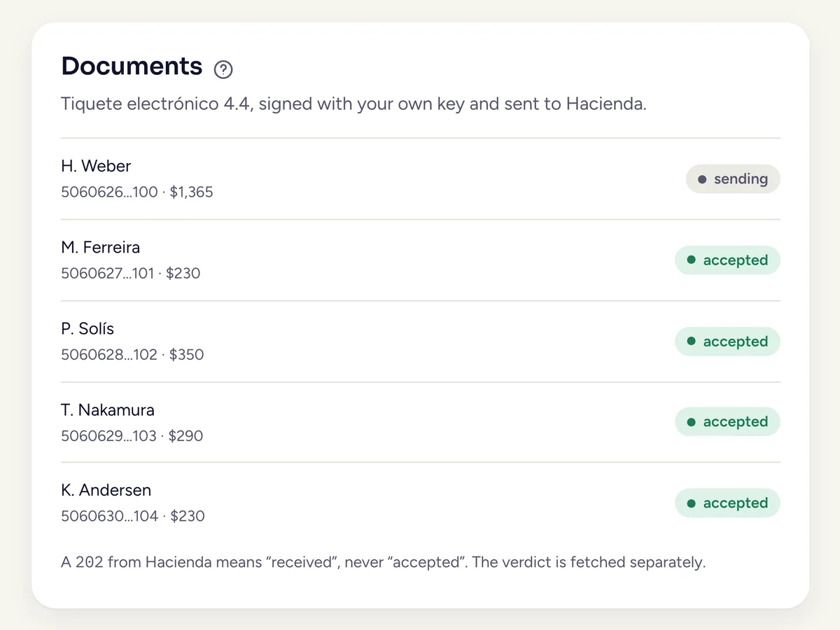
Task: Click the footnote about a 202 from Hacienda
Action: 384,563
